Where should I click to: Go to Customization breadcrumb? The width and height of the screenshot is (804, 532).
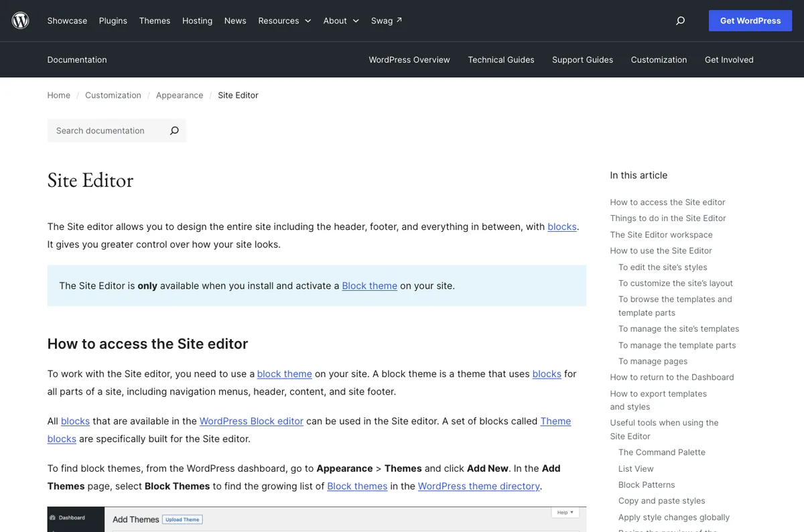[x=113, y=95]
